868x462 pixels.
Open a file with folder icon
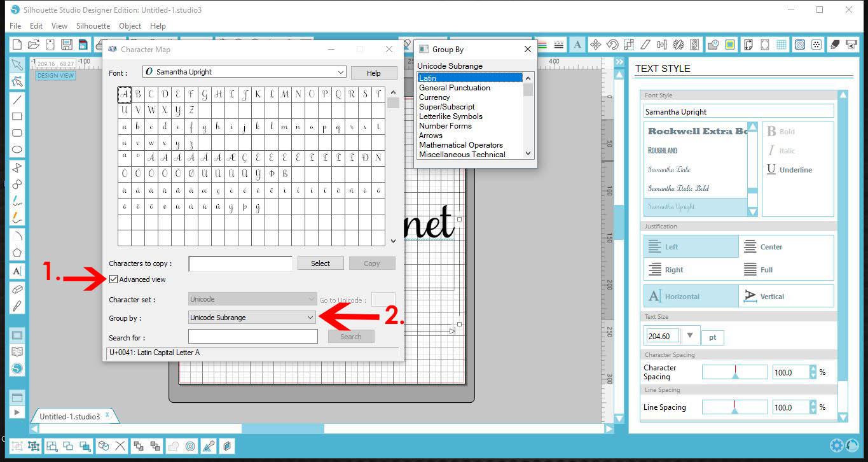point(34,45)
